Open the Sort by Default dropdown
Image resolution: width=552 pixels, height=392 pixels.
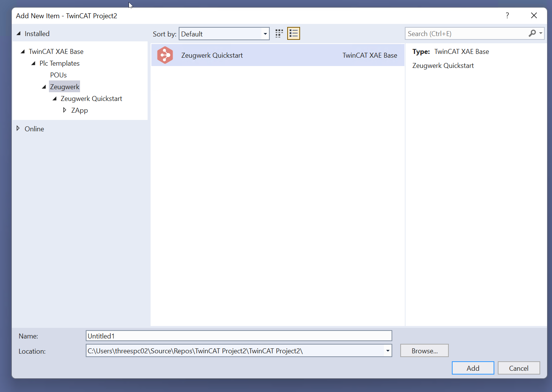tap(224, 34)
